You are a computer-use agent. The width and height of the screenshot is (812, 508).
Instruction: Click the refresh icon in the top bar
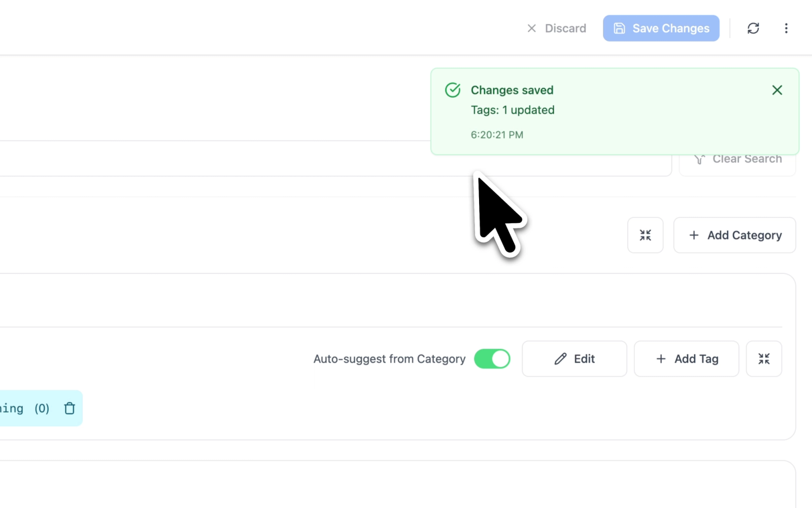(753, 28)
